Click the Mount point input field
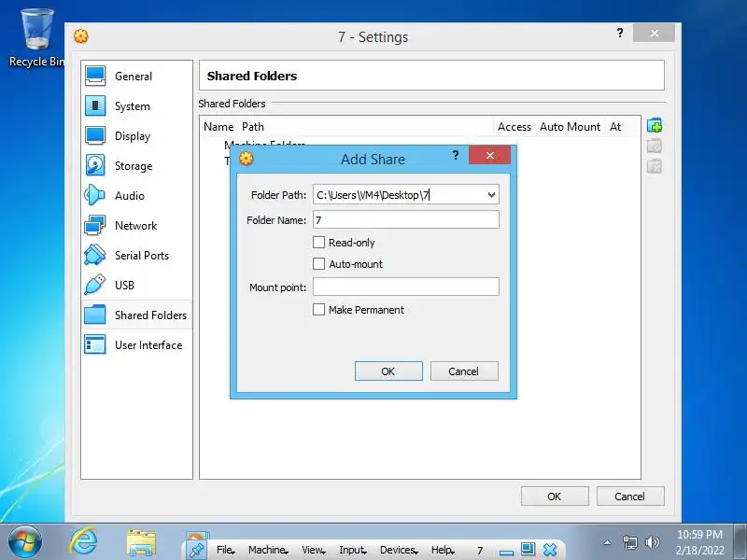Screen dimensions: 747x560 click(406, 287)
